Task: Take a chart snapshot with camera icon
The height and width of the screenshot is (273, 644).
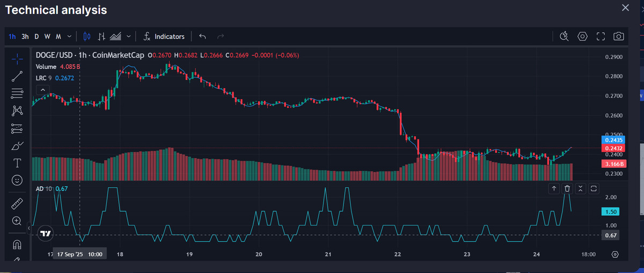Action: pos(619,36)
